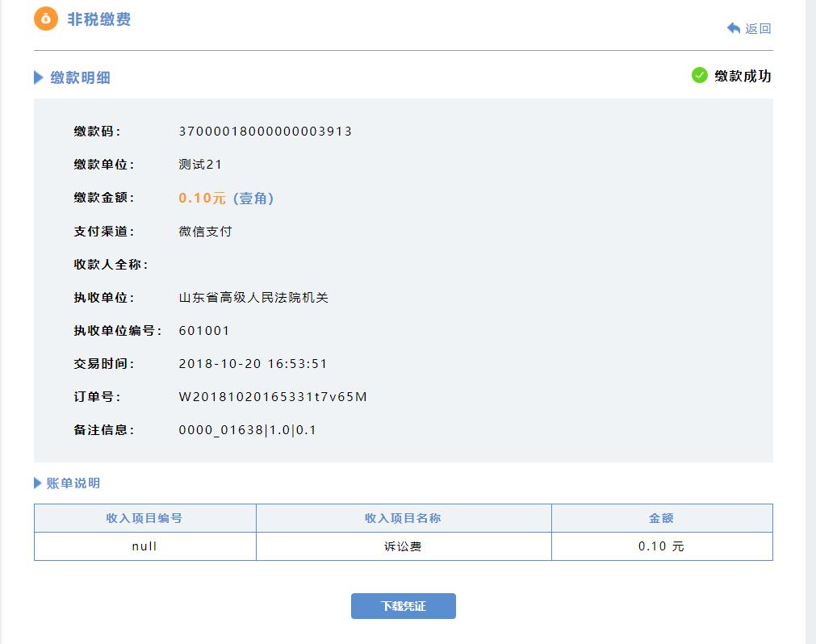Select the 诉讼费 table cell
816x644 pixels.
402,546
